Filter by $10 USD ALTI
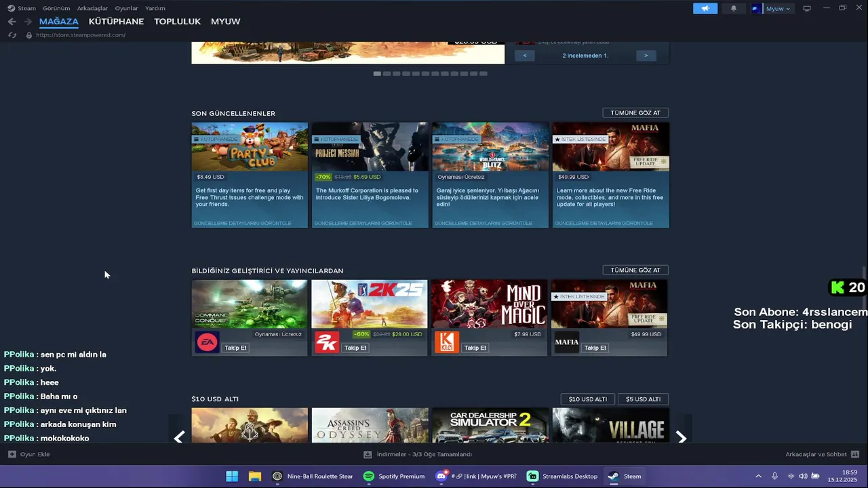This screenshot has width=868, height=488. click(588, 399)
